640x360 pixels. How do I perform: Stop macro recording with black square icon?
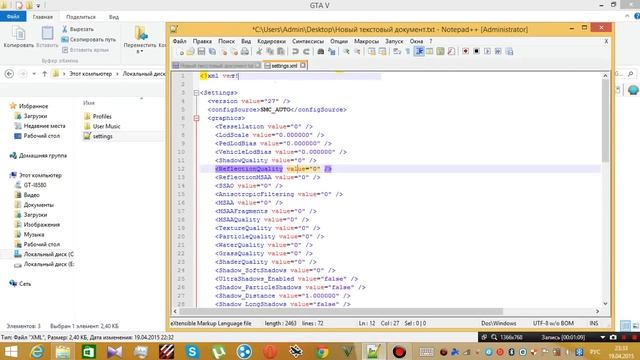tap(476, 51)
